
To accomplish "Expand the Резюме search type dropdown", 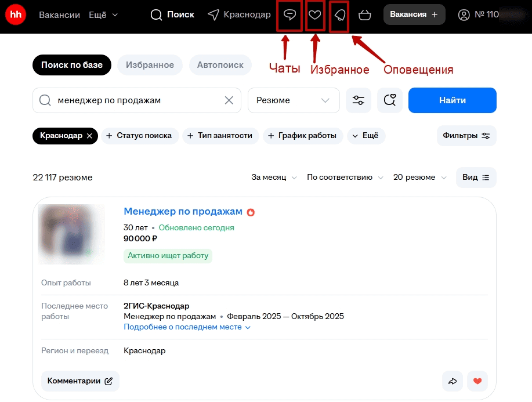I will (x=293, y=100).
